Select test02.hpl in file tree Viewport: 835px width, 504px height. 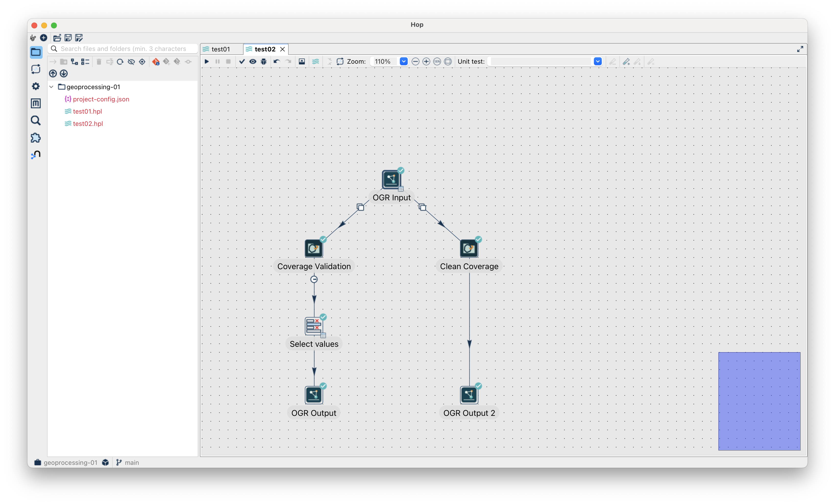(88, 124)
